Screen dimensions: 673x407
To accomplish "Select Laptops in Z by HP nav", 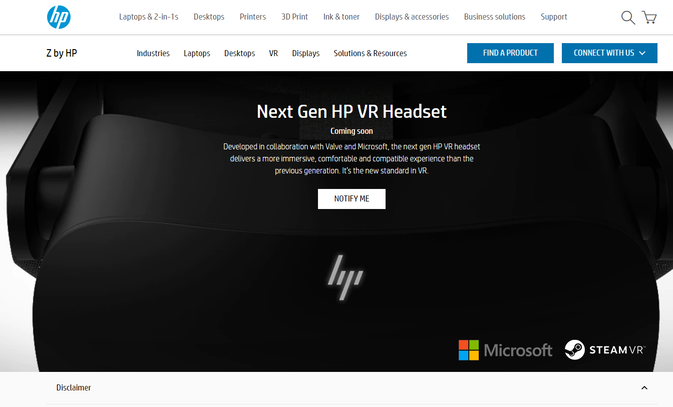I will pyautogui.click(x=197, y=53).
